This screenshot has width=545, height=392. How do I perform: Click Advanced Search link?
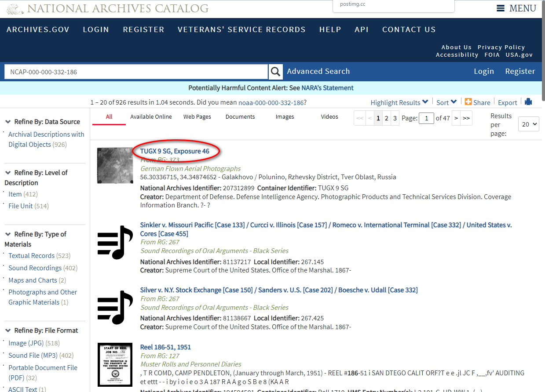pos(318,71)
